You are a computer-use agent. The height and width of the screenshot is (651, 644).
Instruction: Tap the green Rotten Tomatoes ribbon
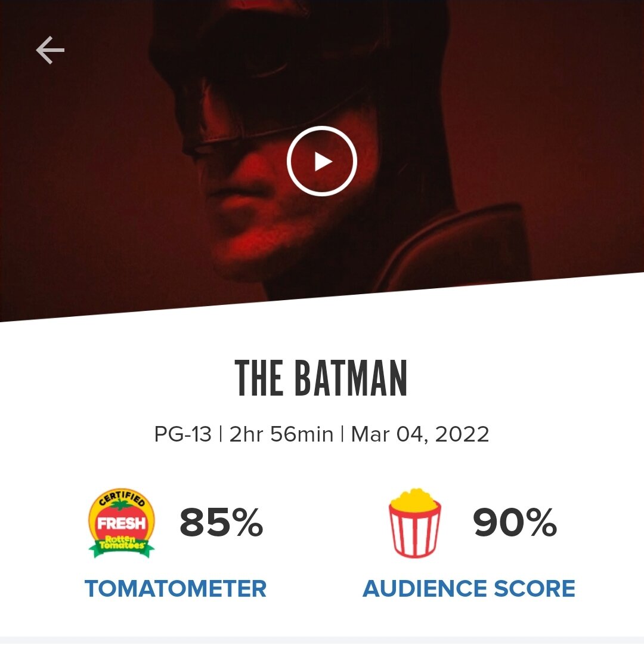click(121, 545)
